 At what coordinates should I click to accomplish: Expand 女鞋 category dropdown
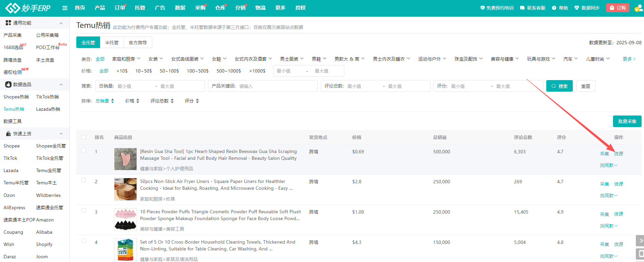[x=219, y=59]
